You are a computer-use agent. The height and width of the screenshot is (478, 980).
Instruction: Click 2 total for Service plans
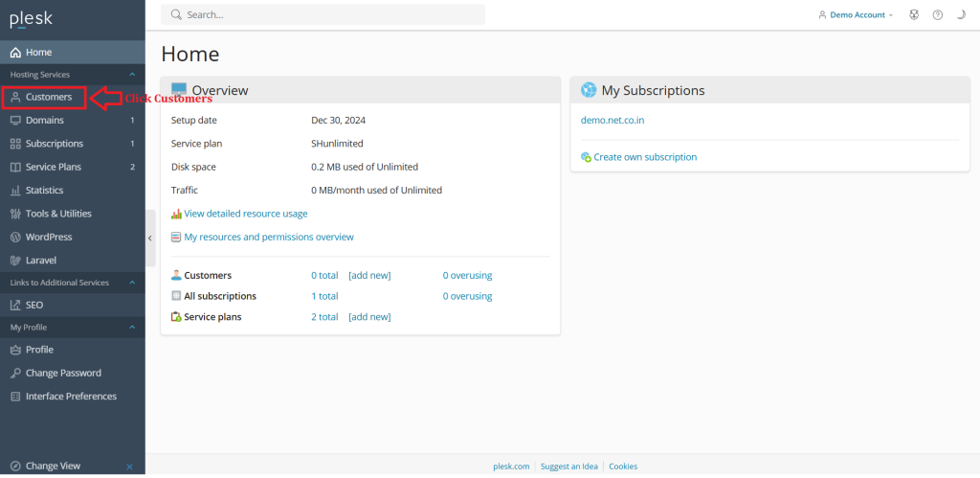click(325, 317)
